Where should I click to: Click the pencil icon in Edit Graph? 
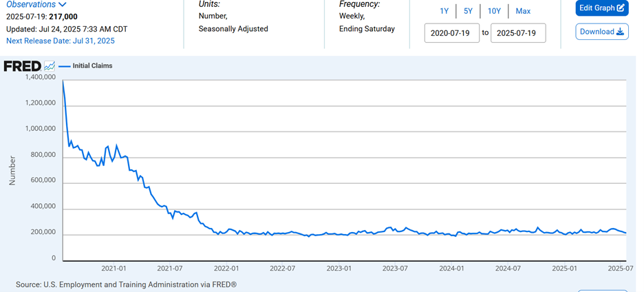coord(621,8)
